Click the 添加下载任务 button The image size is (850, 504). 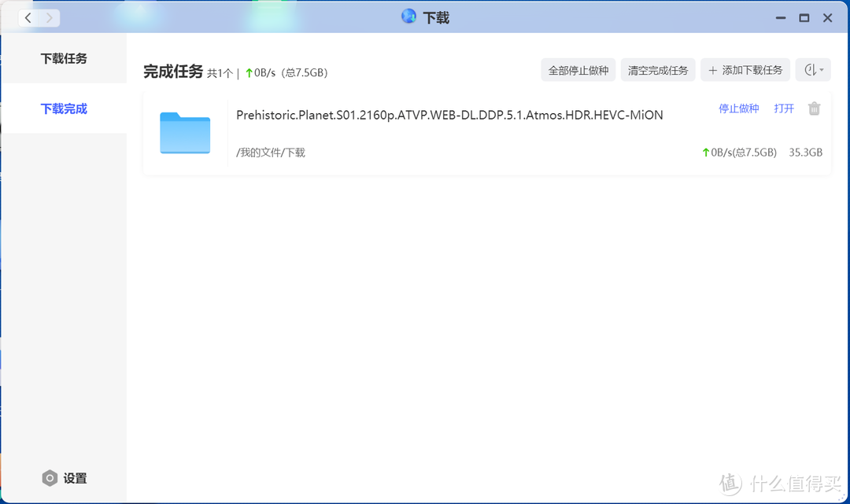point(745,70)
